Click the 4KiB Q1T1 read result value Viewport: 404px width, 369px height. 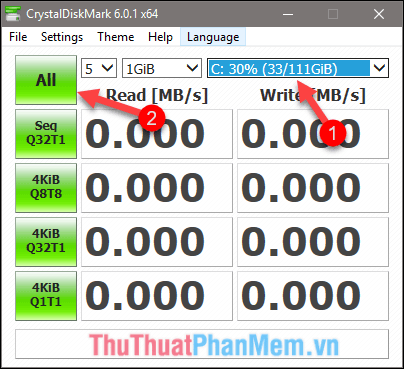[157, 296]
